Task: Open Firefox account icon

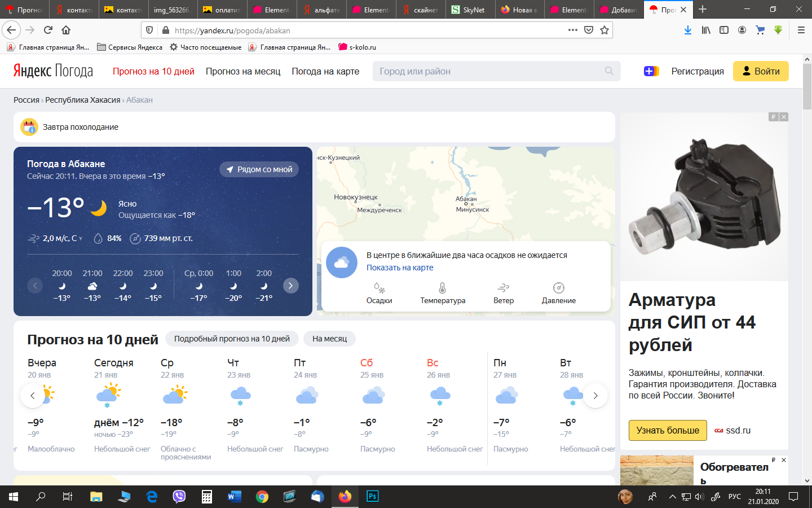Action: pyautogui.click(x=742, y=30)
